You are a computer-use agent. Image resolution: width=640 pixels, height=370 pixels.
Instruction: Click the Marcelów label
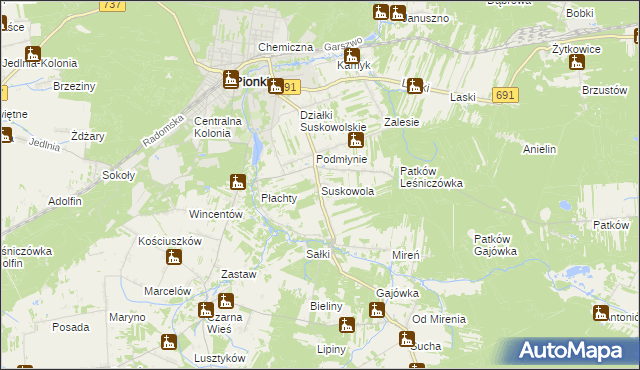[167, 291]
